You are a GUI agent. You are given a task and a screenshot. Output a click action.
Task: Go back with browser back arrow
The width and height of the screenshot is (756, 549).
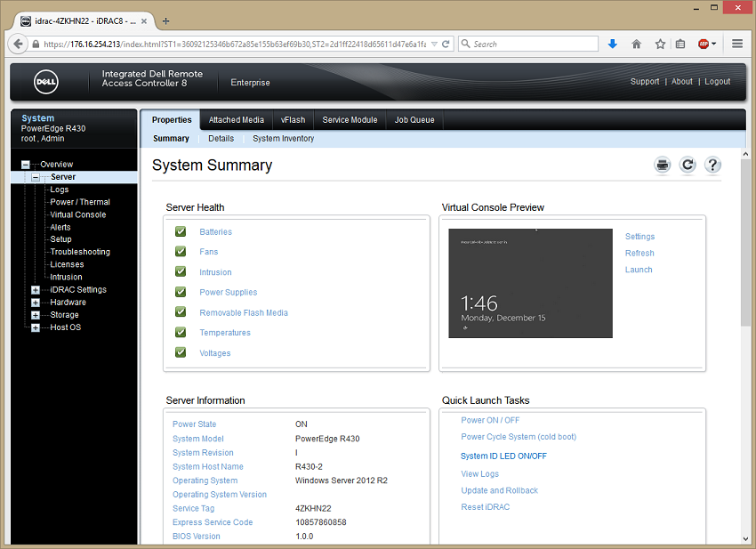[18, 44]
